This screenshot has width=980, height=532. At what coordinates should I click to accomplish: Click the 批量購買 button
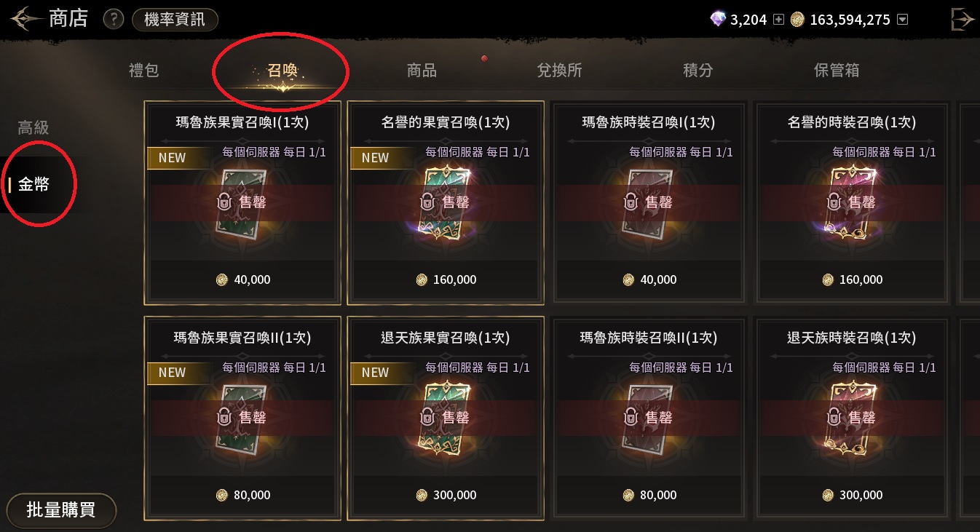point(61,509)
